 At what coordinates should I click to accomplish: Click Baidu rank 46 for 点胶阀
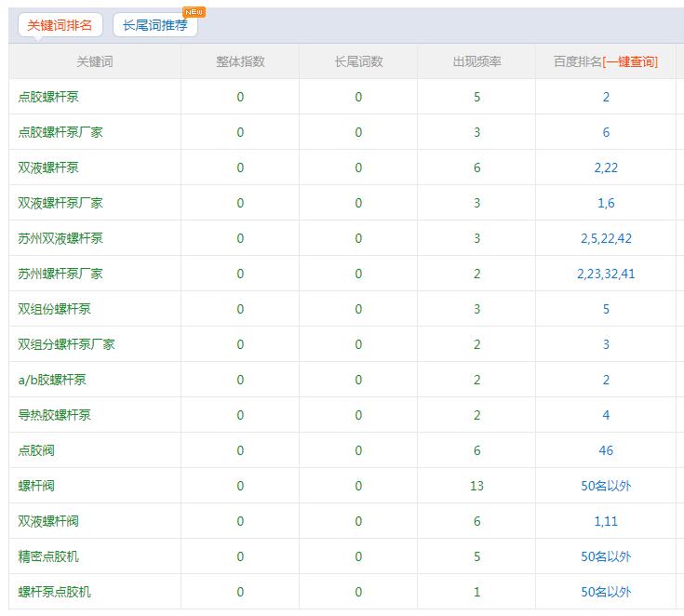tap(606, 450)
